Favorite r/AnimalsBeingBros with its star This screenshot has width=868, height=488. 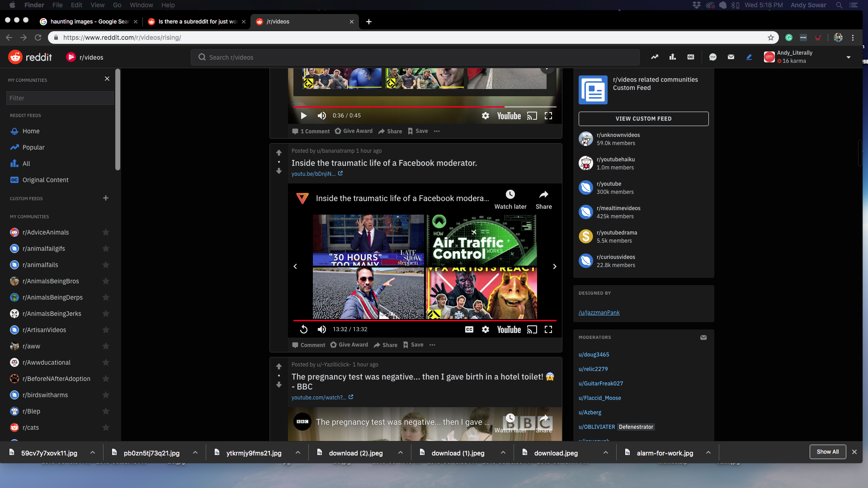click(x=106, y=281)
